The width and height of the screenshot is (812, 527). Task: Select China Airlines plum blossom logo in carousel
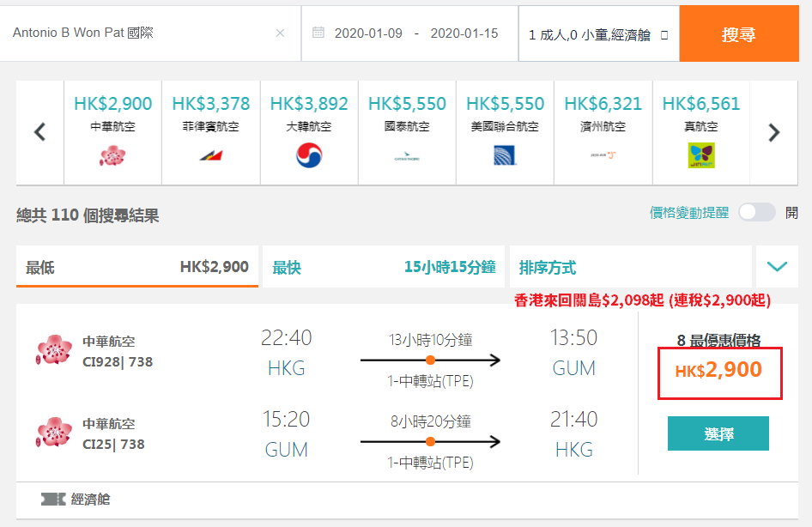[x=112, y=155]
